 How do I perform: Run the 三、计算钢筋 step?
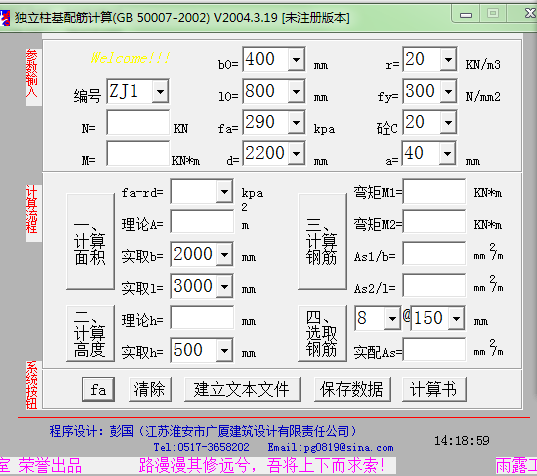click(322, 242)
